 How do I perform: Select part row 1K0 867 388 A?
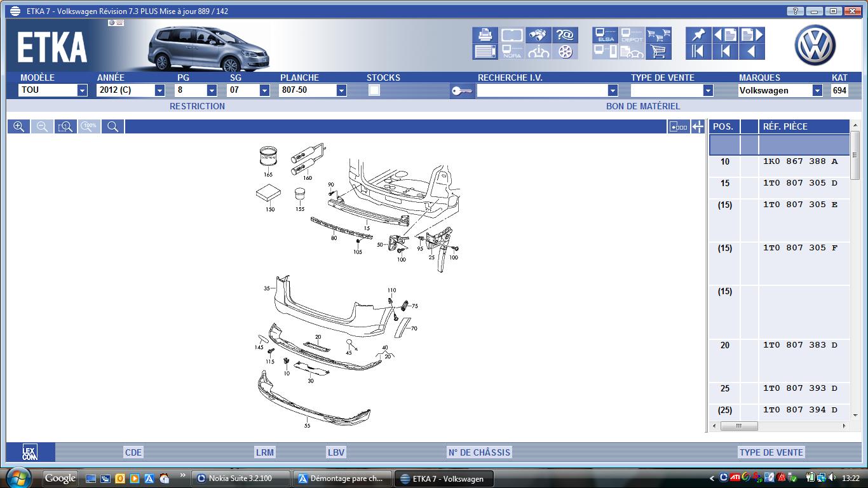(800, 161)
